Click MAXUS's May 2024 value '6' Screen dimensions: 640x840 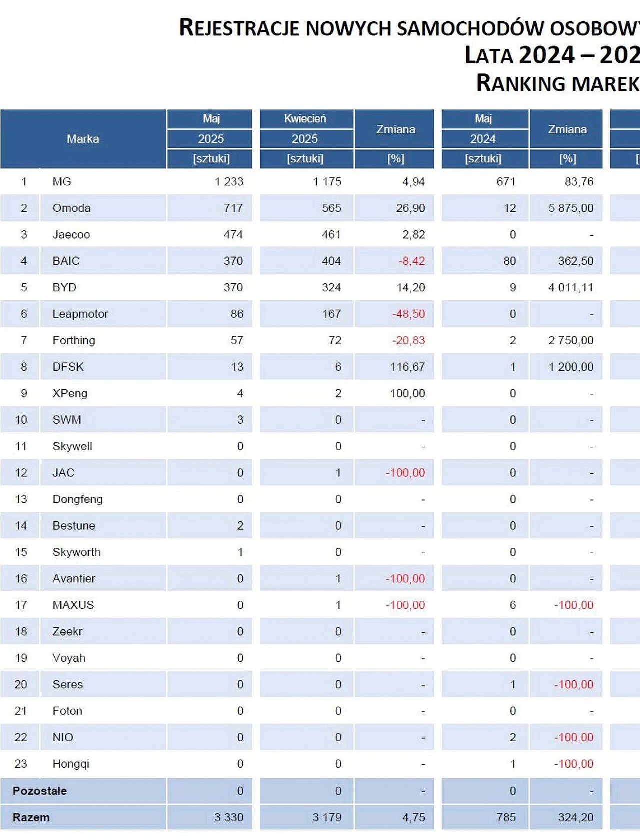click(x=512, y=606)
